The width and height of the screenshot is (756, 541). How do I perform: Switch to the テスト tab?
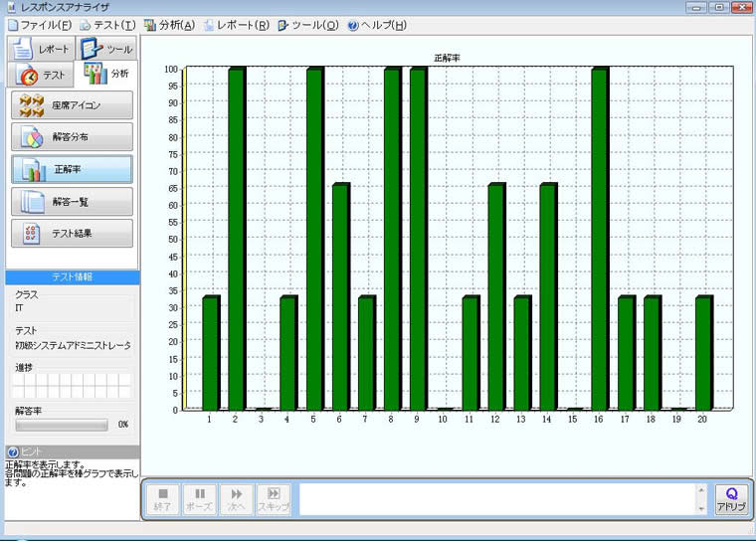(41, 75)
